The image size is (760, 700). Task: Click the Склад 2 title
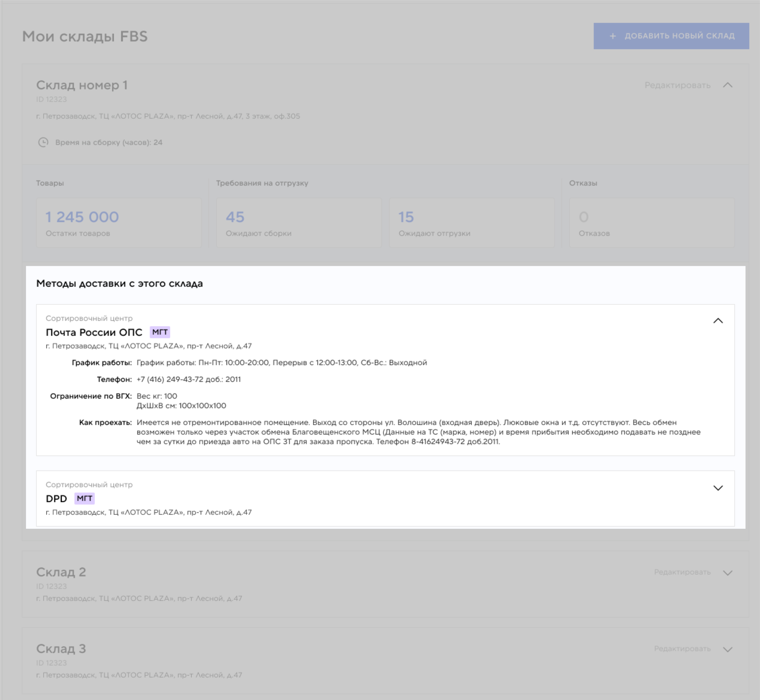point(61,572)
